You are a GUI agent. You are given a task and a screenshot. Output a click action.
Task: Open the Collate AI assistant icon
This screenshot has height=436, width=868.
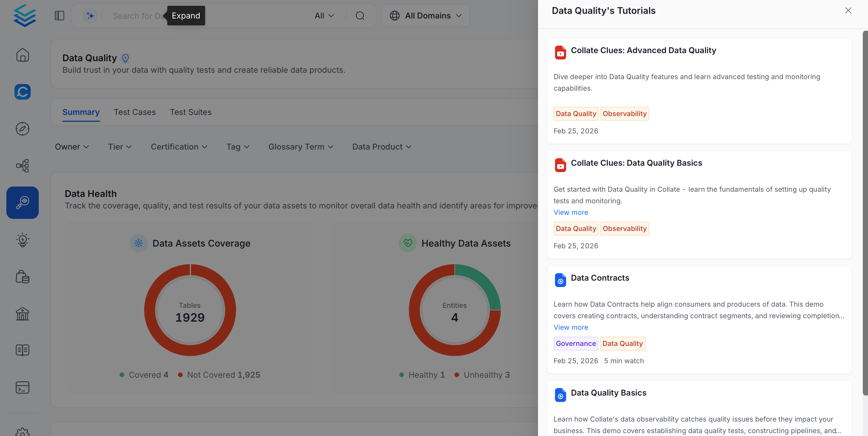pyautogui.click(x=23, y=92)
